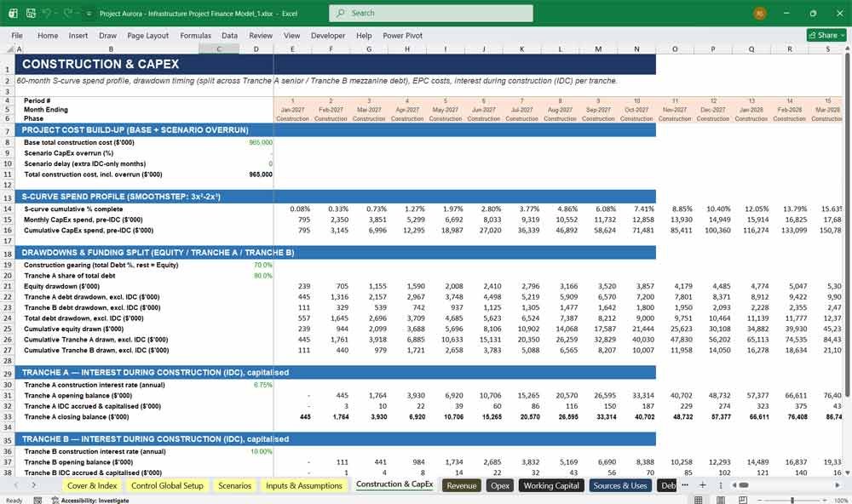Select Construction & CapEx sheet tab
Viewport: 852px width, 504px height.
[394, 484]
